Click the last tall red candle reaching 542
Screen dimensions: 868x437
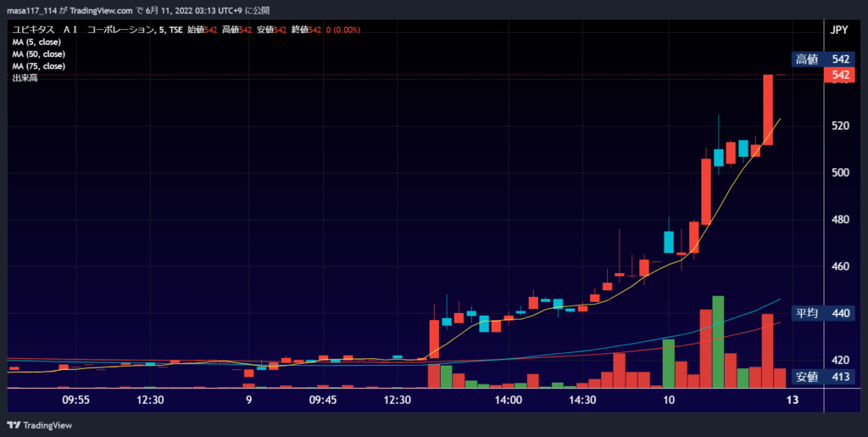pyautogui.click(x=768, y=109)
